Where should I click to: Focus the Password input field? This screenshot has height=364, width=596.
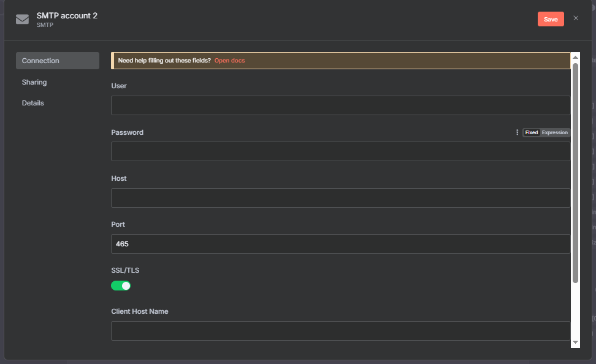pyautogui.click(x=340, y=151)
